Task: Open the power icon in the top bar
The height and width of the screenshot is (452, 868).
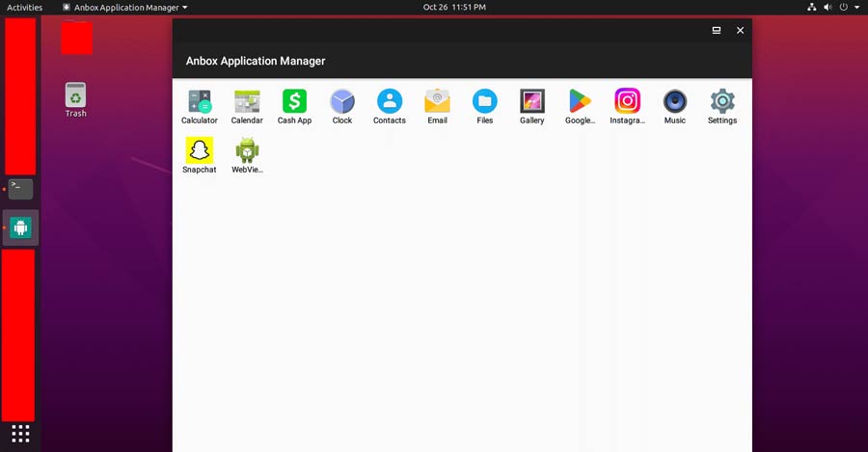Action: (844, 7)
